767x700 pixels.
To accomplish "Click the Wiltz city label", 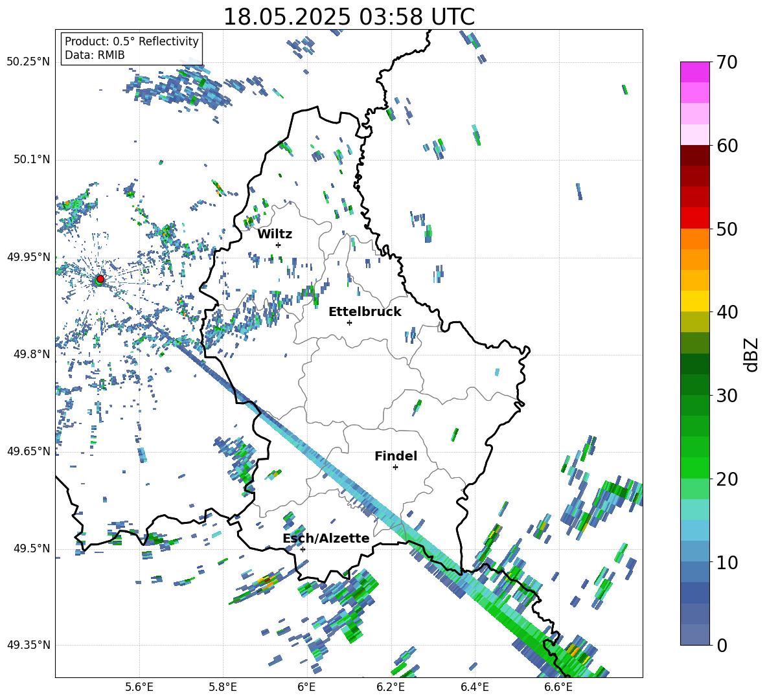I will (275, 234).
